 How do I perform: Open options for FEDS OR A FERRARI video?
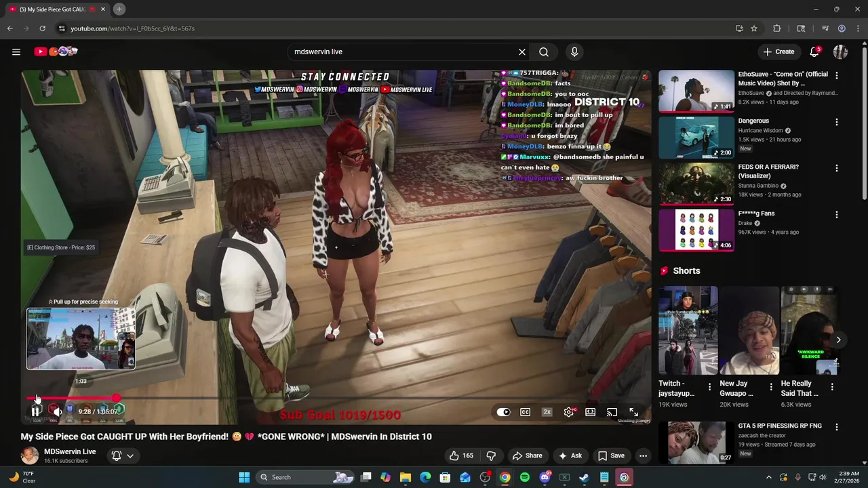click(836, 168)
